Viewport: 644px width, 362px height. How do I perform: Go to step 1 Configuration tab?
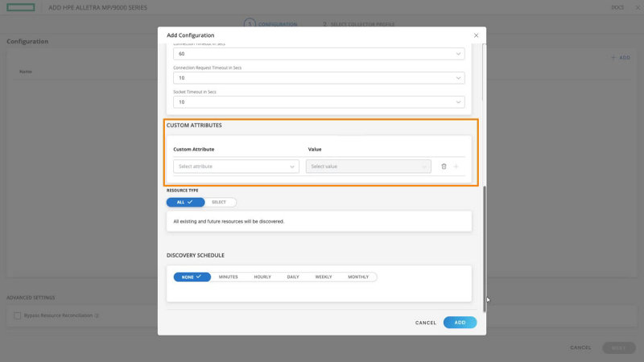(x=270, y=24)
